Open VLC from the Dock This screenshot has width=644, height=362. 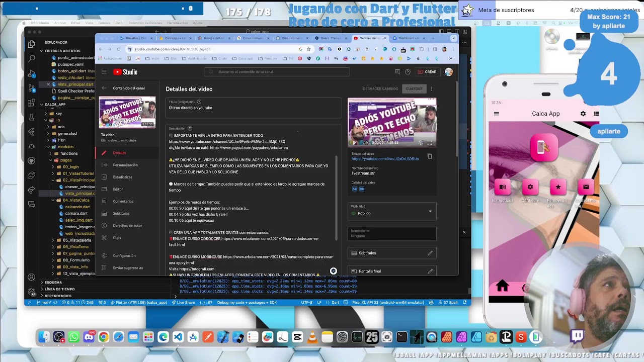tap(312, 337)
